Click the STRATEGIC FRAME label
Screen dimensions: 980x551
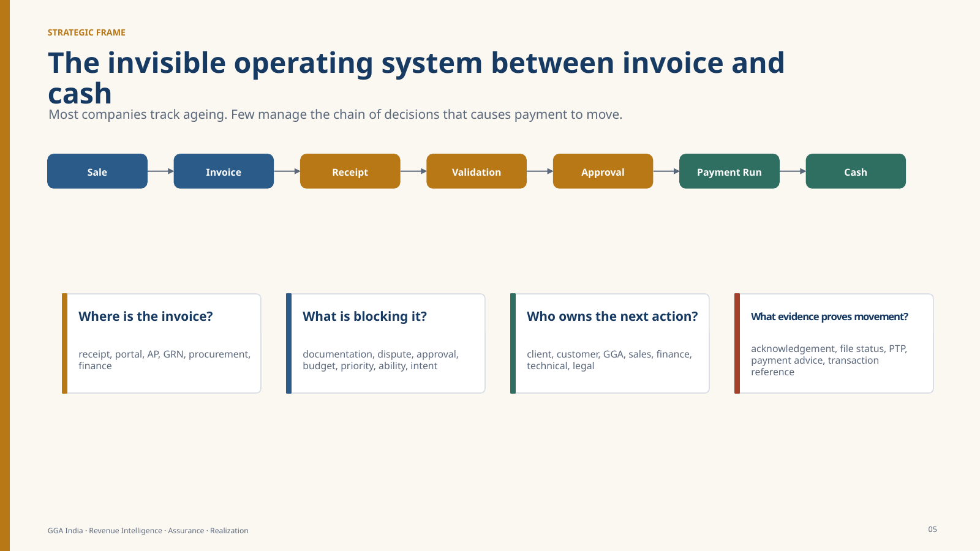tap(86, 32)
